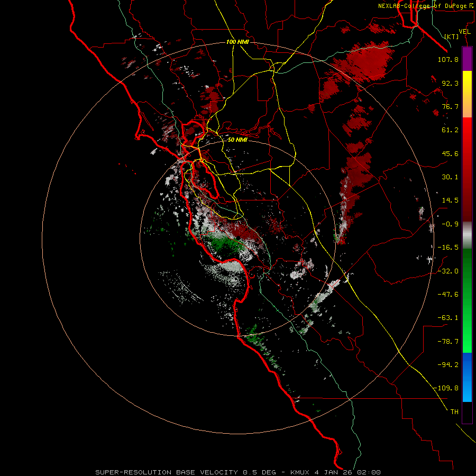Click the TH threshold label

(454, 412)
